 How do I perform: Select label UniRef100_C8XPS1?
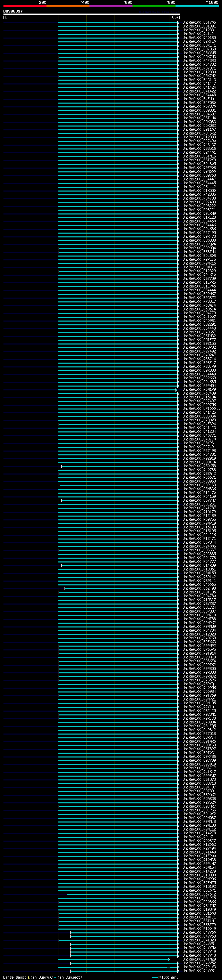pyautogui.click(x=199, y=443)
